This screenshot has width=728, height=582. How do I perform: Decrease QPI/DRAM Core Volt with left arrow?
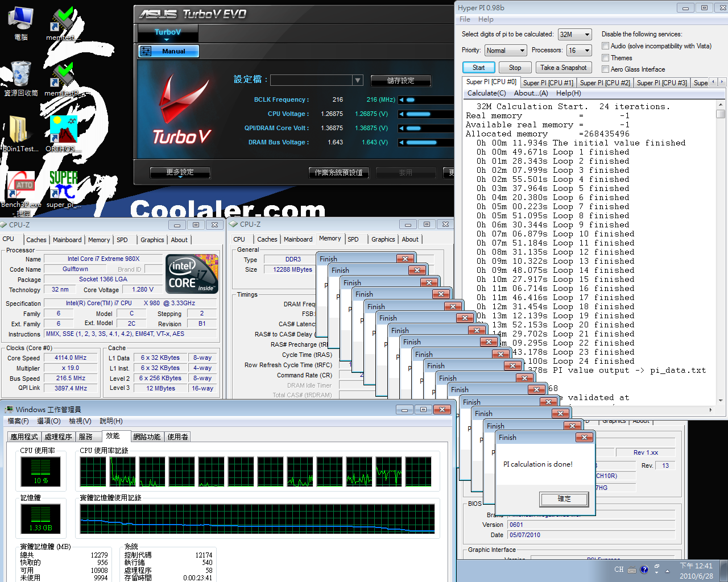point(402,128)
